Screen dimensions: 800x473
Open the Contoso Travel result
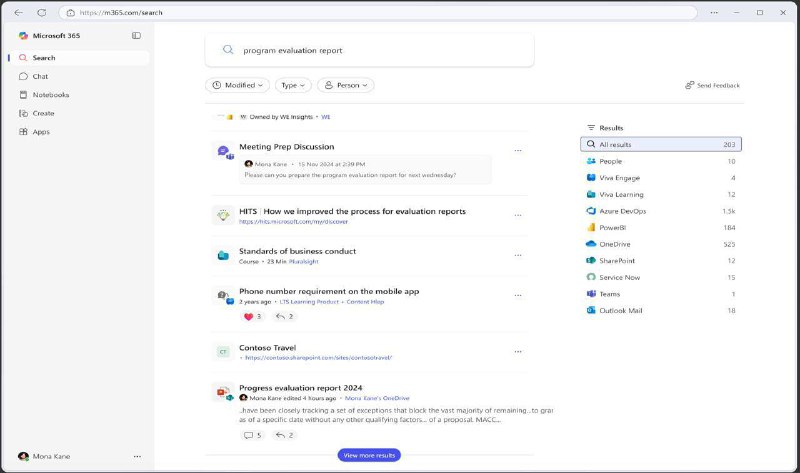[x=267, y=347]
